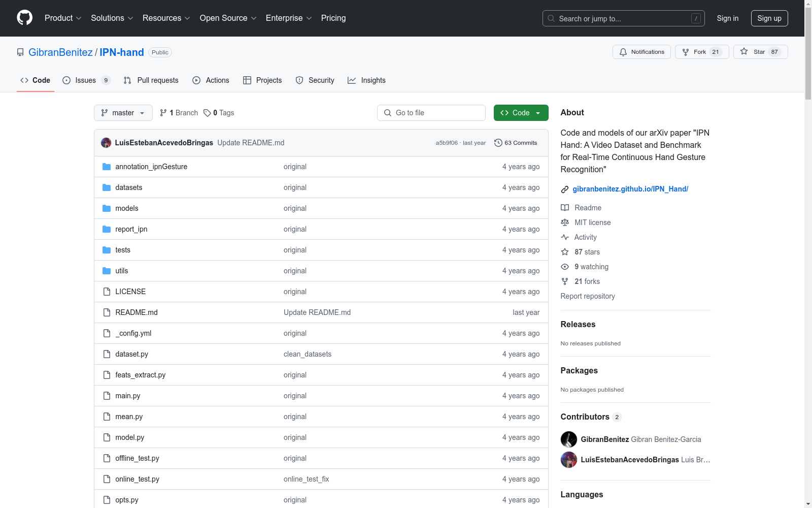Click the commits history clock icon
The image size is (812, 508).
pyautogui.click(x=498, y=143)
